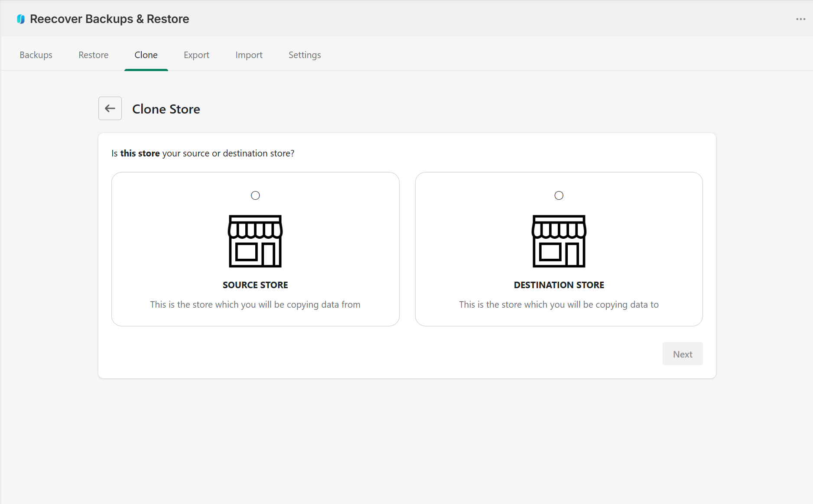This screenshot has width=813, height=504.
Task: Click the Clone Store page title
Action: [x=166, y=109]
